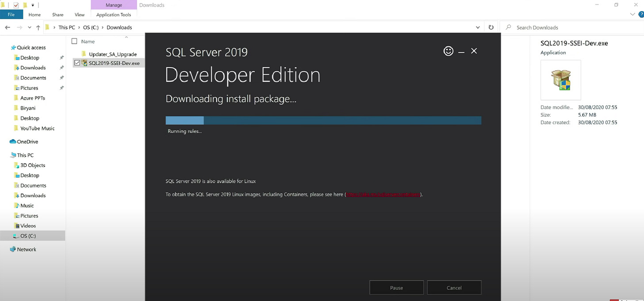Go up one folder level
This screenshot has width=644, height=301.
tap(38, 27)
